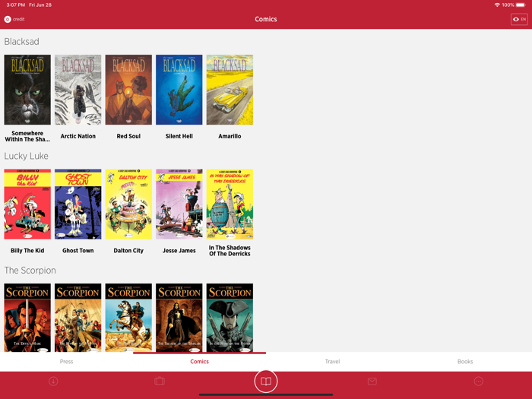
Task: Open the envelope mail icon in bottom bar
Action: click(x=372, y=382)
